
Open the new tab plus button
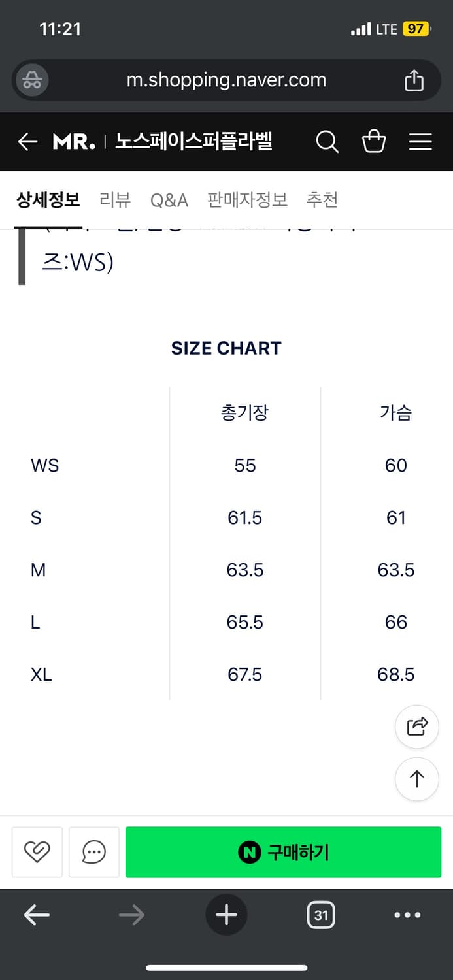point(226,915)
